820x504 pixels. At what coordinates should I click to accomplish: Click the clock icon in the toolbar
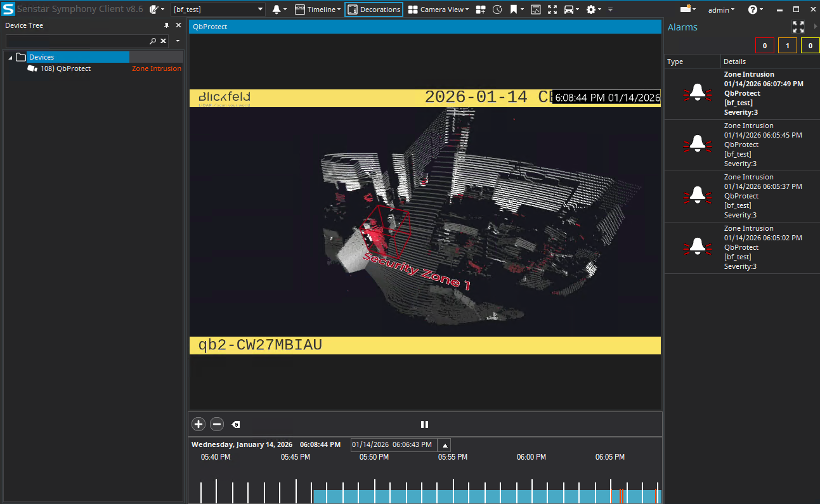coord(497,10)
